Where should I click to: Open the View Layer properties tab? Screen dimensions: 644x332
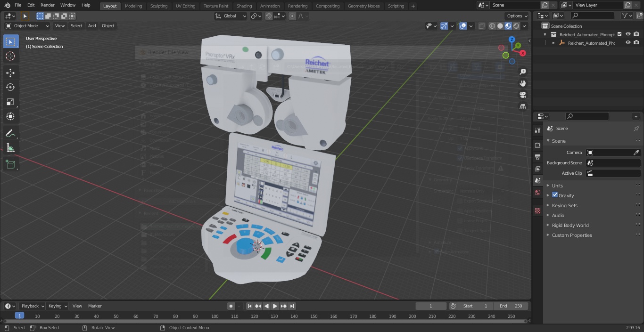[537, 169]
